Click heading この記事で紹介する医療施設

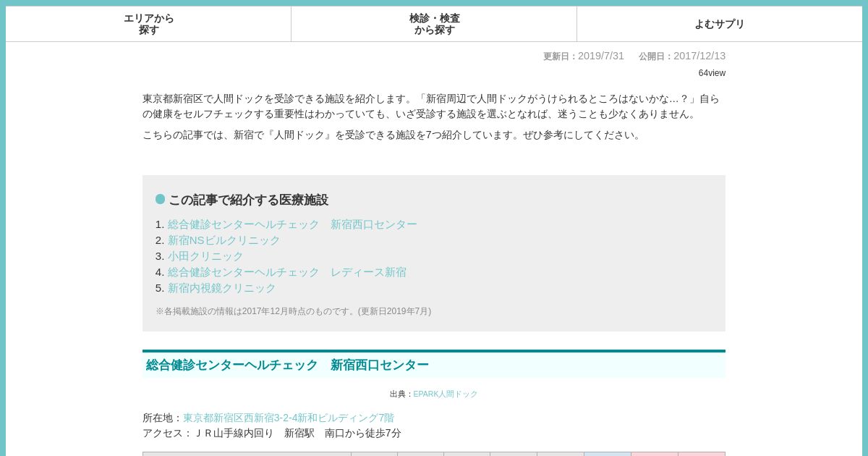point(248,200)
